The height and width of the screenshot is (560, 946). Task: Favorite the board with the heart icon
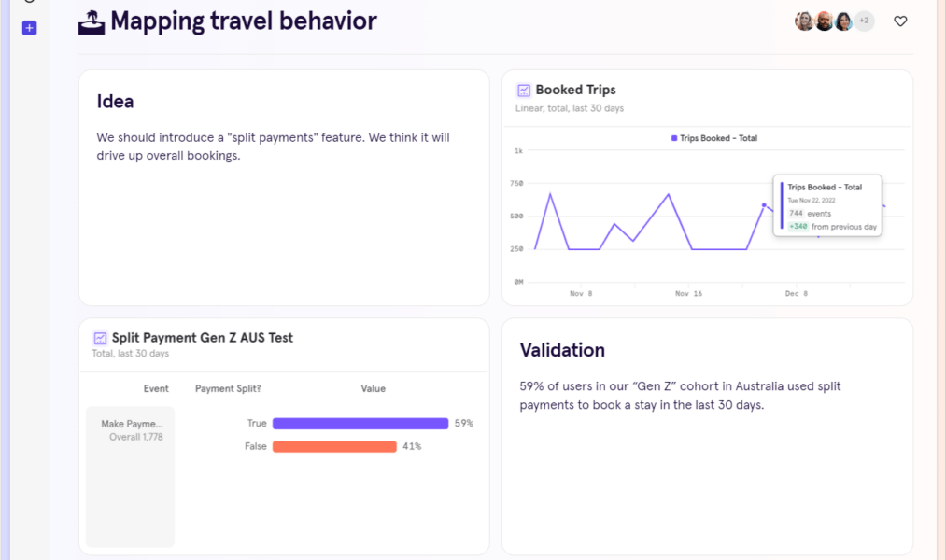[899, 21]
